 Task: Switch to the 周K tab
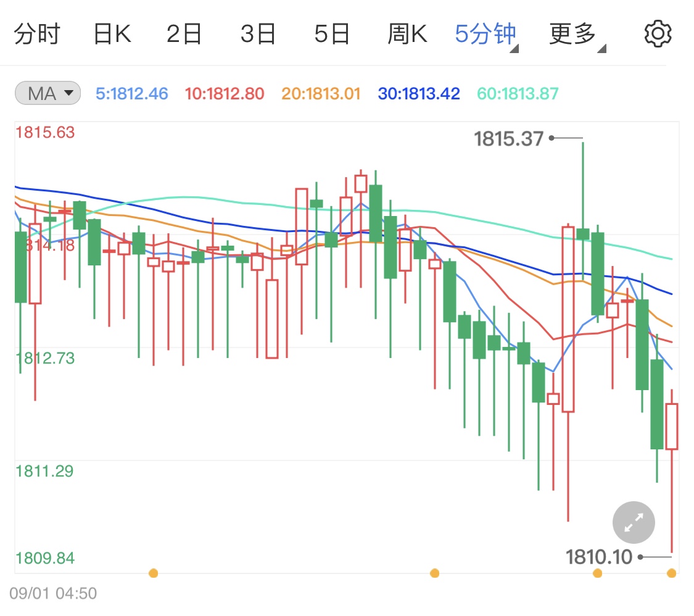pyautogui.click(x=407, y=34)
